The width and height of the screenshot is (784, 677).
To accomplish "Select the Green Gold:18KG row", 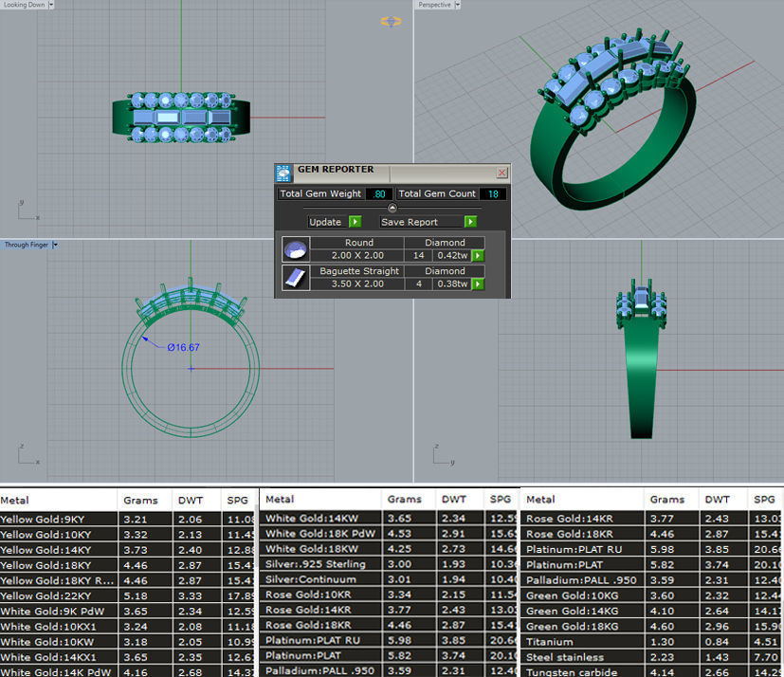I will [x=652, y=626].
